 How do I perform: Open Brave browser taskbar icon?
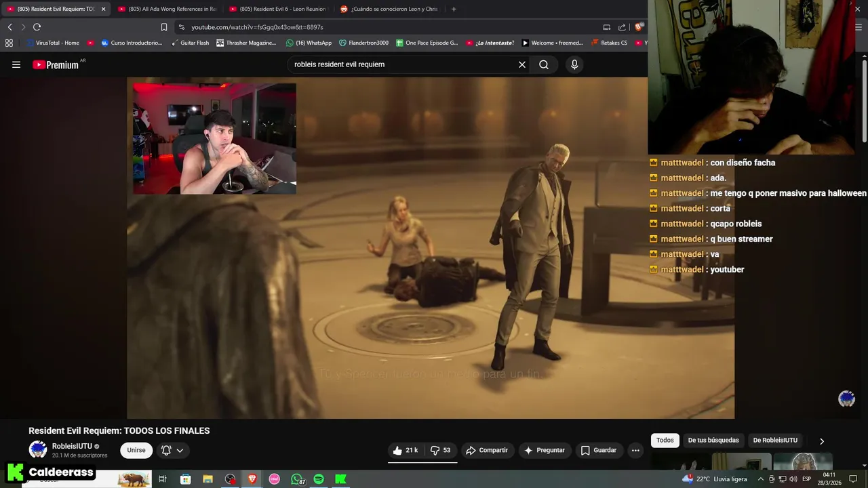252,479
